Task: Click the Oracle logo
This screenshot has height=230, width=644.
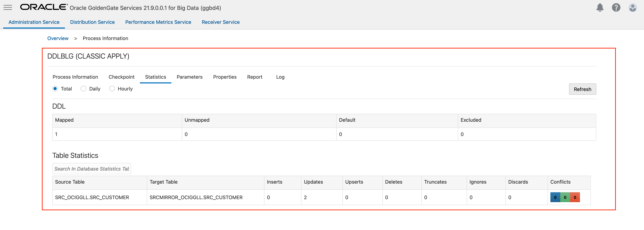Action: point(44,7)
